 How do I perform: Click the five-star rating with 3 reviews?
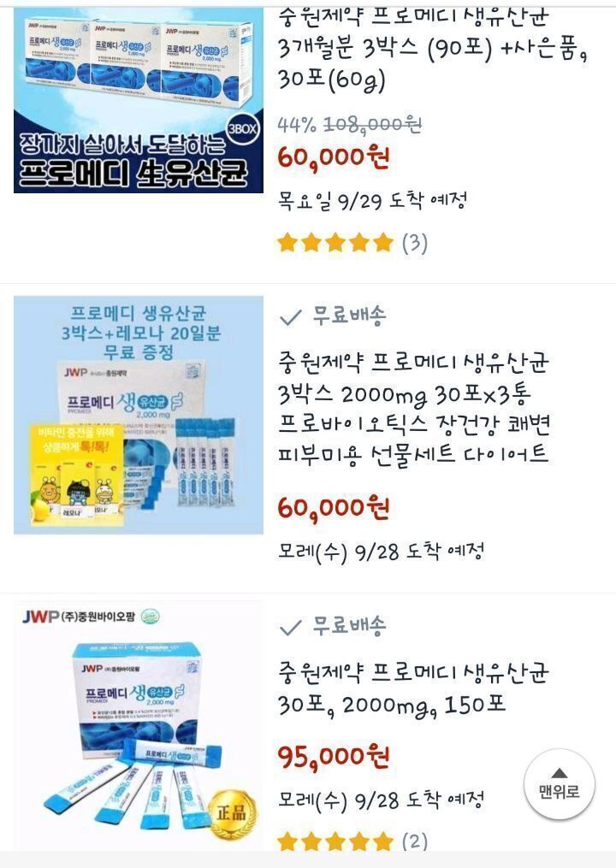pyautogui.click(x=335, y=243)
